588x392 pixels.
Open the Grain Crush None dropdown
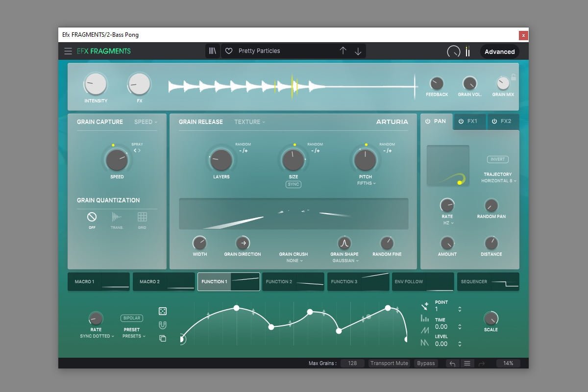[294, 261]
